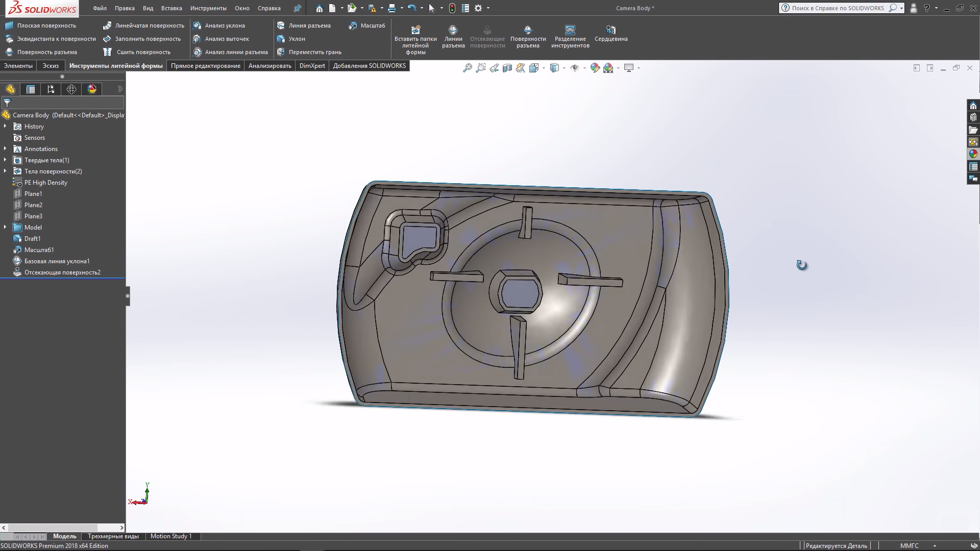Toggle visibility of Базовая линия уклона1
This screenshot has width=980, height=551.
(x=57, y=261)
